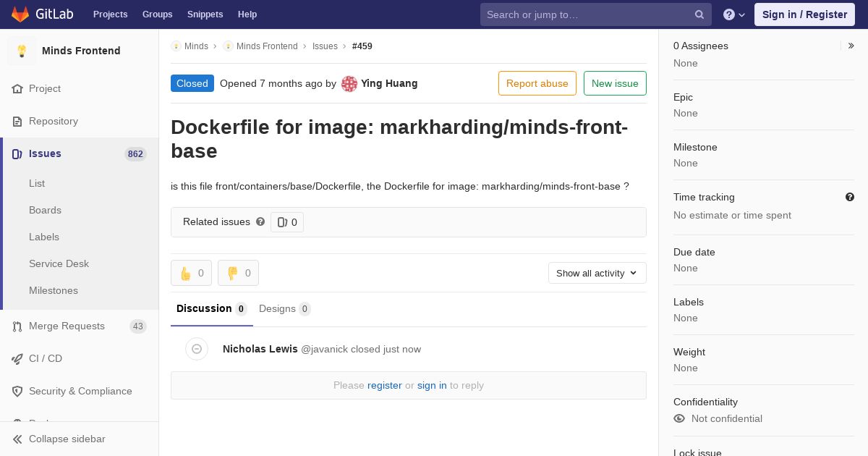
Task: Click the Minds Frontend avatar in breadcrumb
Action: (x=228, y=46)
